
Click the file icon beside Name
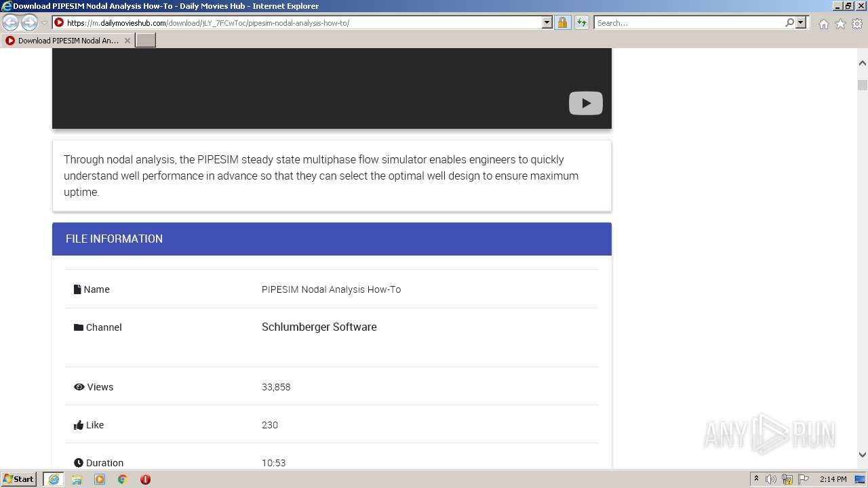coord(77,289)
